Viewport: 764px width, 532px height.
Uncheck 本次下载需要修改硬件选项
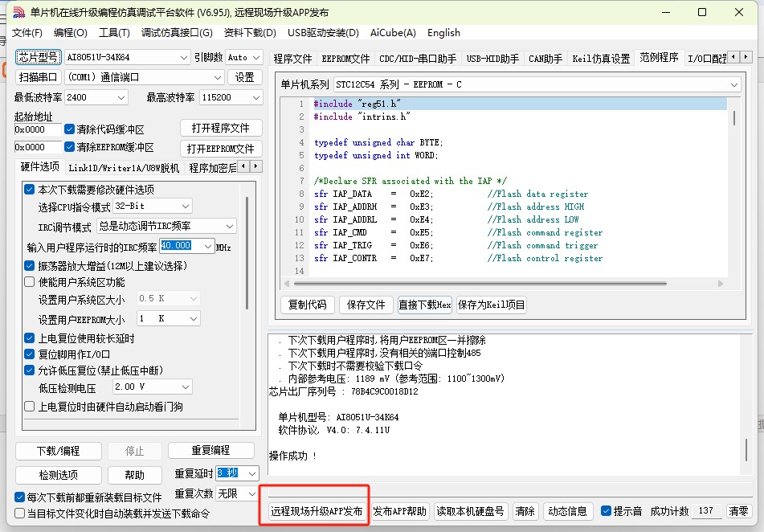point(29,190)
